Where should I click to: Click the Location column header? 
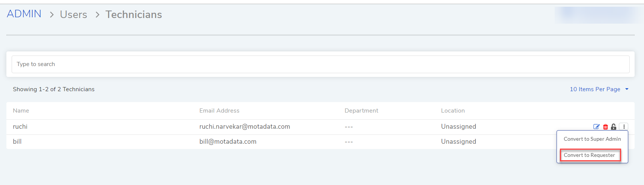point(453,111)
